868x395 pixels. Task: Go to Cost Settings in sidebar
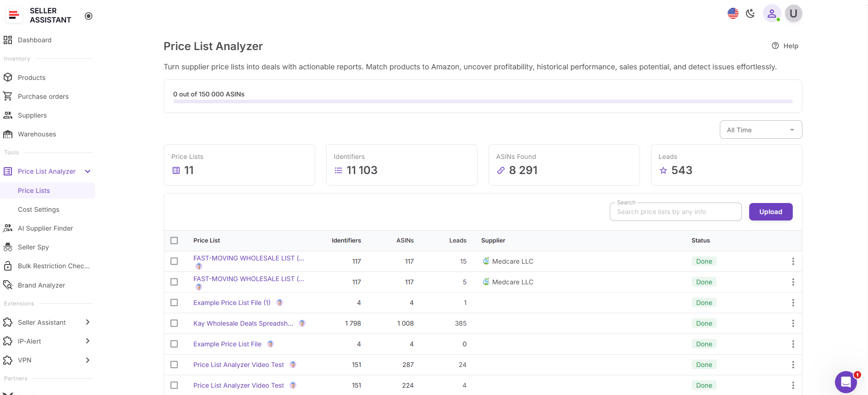39,209
